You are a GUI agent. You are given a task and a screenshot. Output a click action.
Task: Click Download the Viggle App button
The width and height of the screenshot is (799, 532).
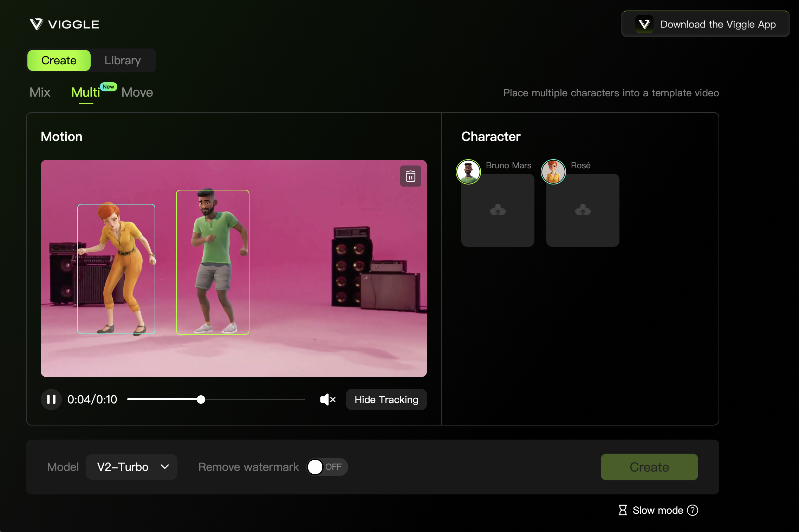click(x=705, y=24)
